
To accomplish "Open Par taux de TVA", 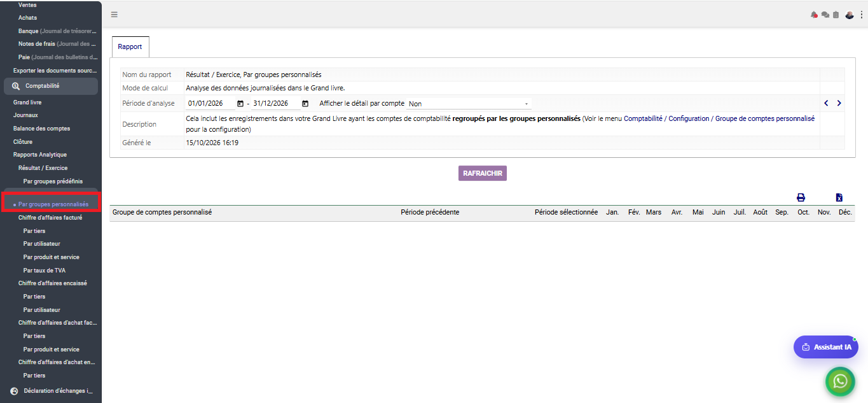I will pos(45,271).
